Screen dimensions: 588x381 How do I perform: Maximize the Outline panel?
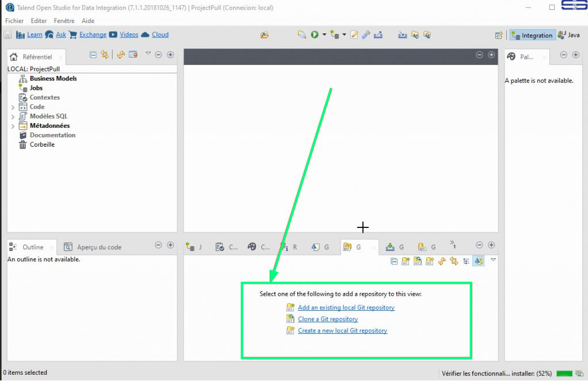coord(170,245)
